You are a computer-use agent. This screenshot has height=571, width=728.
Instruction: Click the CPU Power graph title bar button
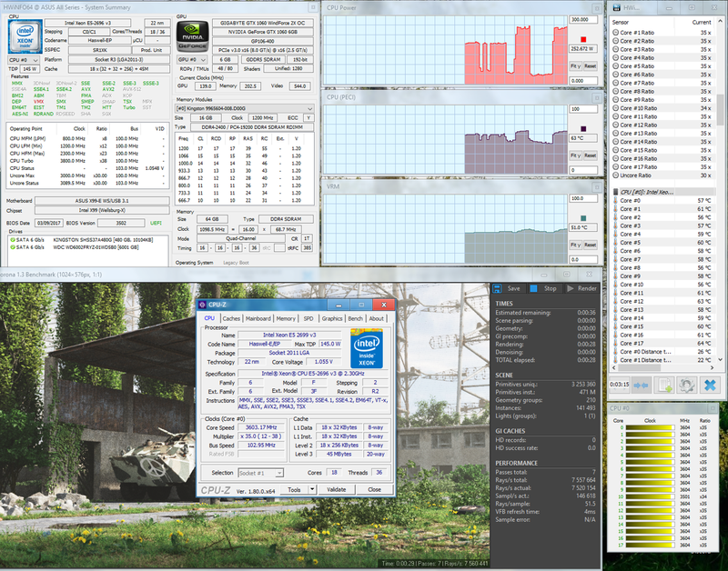597,8
